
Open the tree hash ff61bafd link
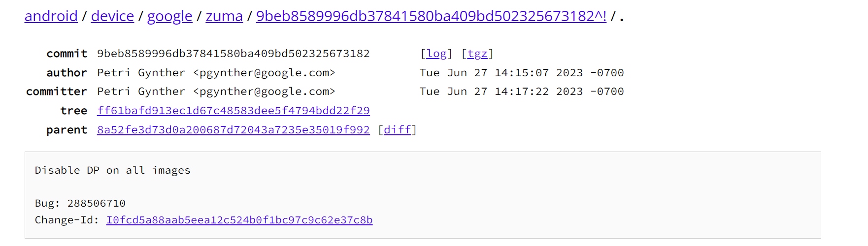click(234, 111)
